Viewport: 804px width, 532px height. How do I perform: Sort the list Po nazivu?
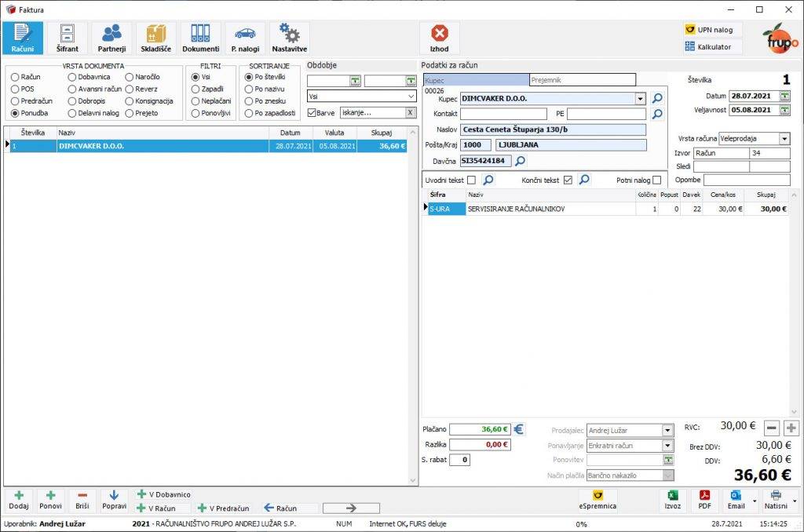point(265,89)
